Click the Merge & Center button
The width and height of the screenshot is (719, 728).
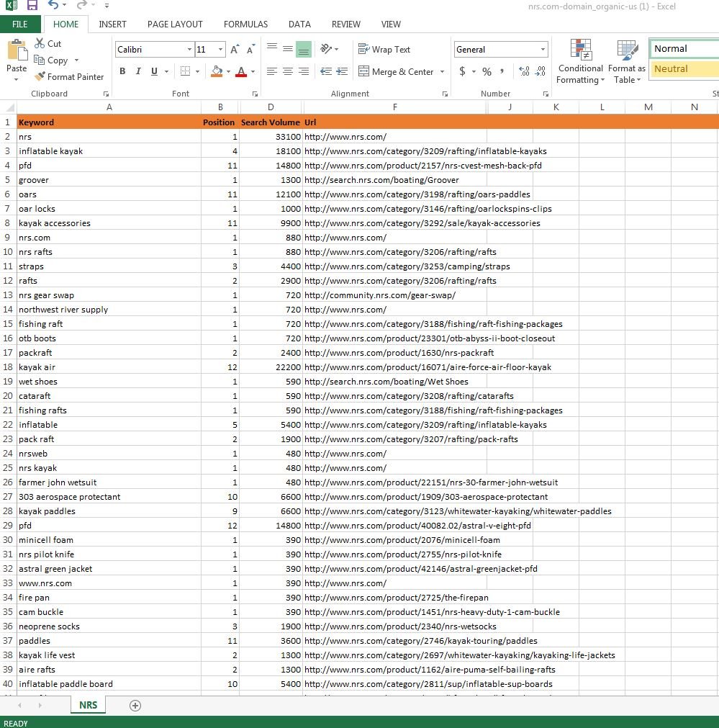click(x=396, y=71)
